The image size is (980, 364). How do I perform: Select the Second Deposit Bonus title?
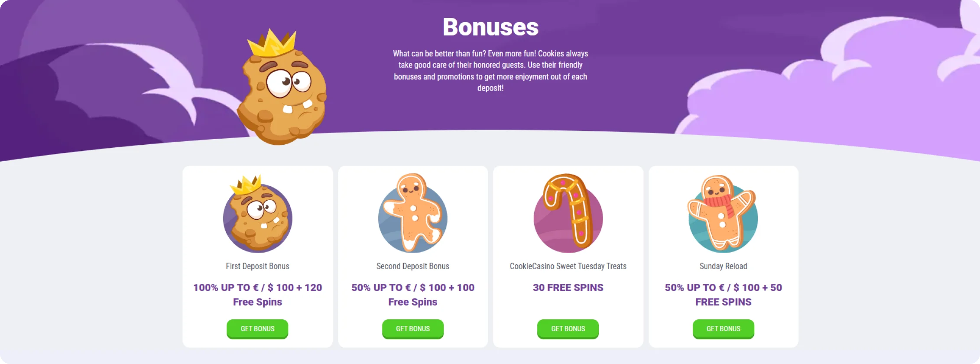[413, 266]
